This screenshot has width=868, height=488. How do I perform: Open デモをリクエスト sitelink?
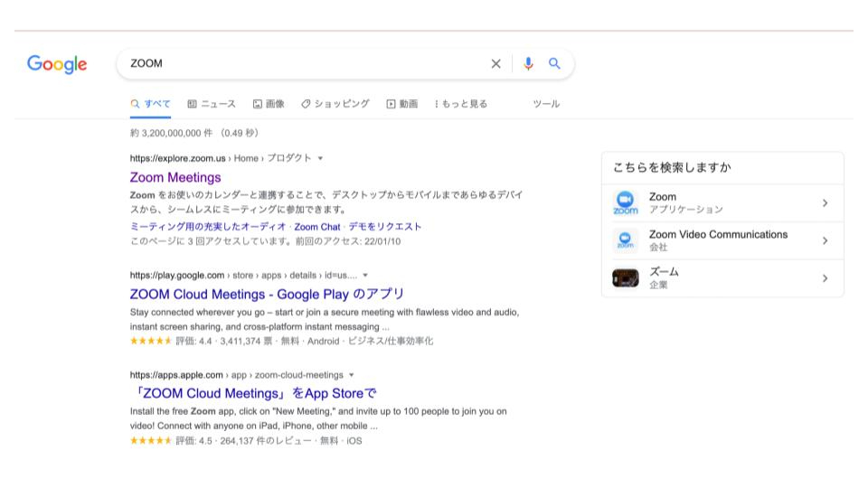coord(385,226)
